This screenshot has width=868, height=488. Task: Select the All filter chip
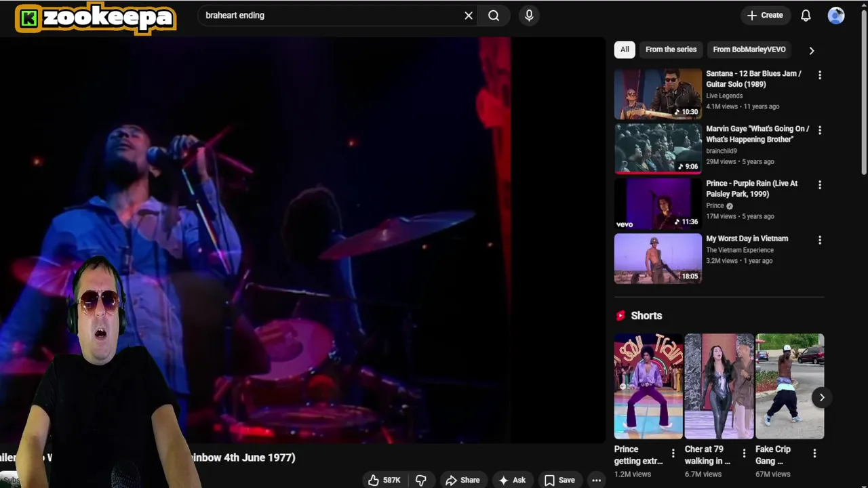(x=625, y=49)
